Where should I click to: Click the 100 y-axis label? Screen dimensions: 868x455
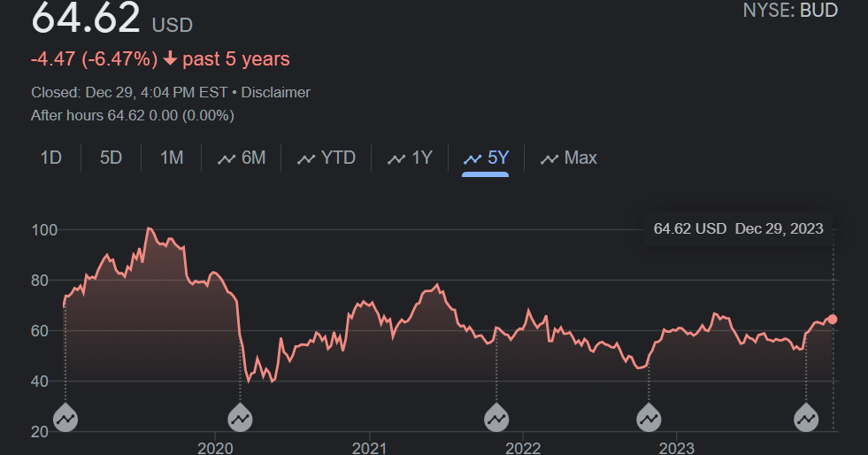click(45, 230)
